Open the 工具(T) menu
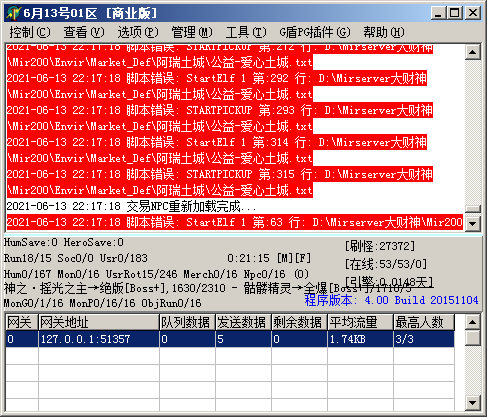Viewport: 487px width, 417px height. pyautogui.click(x=246, y=32)
